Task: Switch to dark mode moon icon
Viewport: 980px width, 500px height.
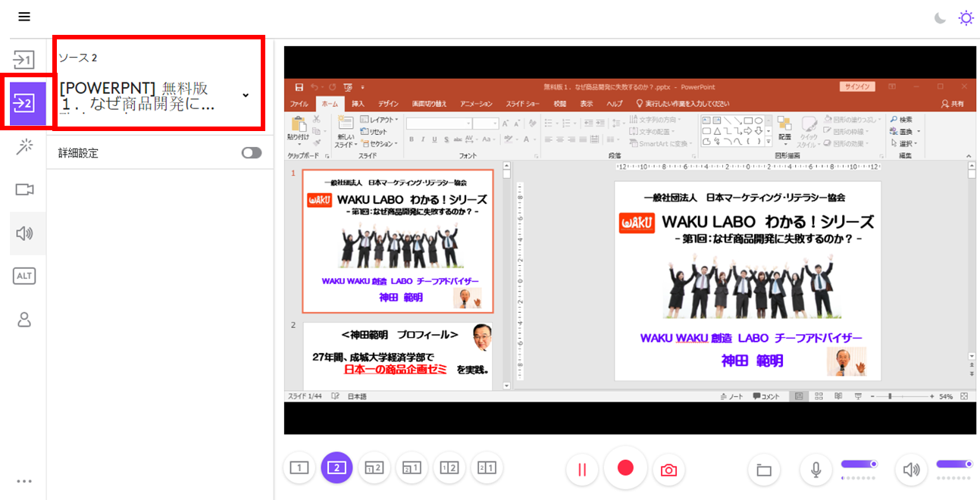Action: point(940,17)
